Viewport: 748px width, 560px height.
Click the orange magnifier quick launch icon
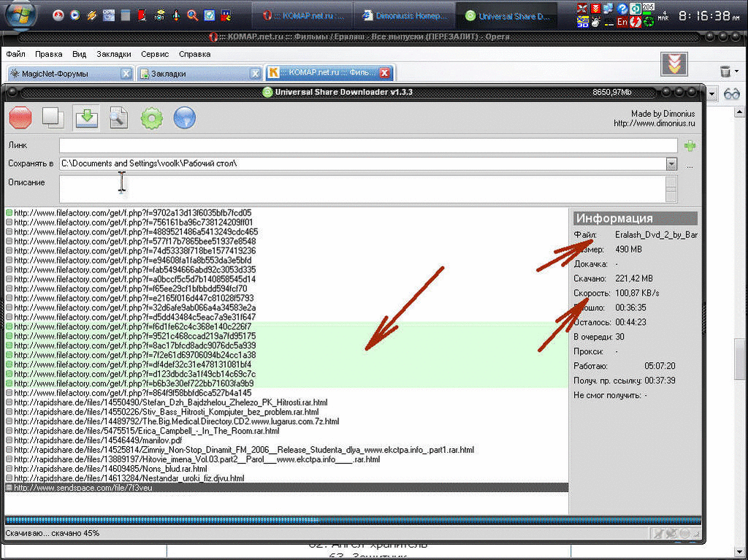click(x=192, y=15)
